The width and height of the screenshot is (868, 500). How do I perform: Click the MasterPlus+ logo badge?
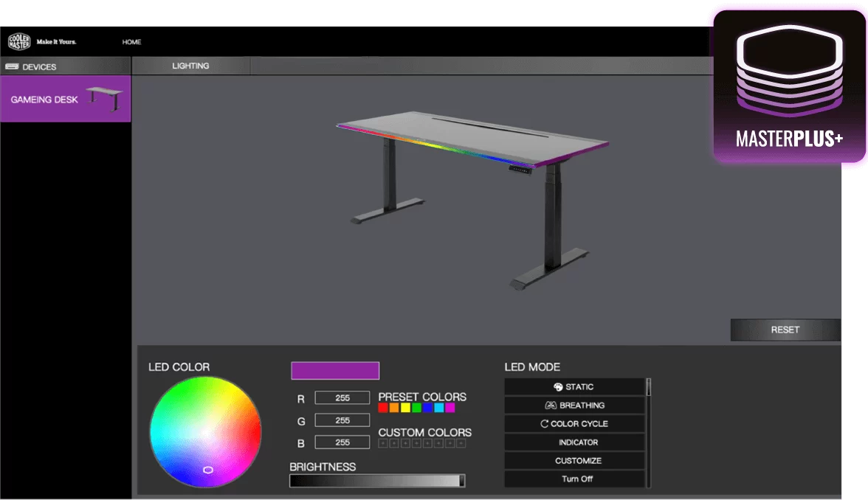[789, 86]
